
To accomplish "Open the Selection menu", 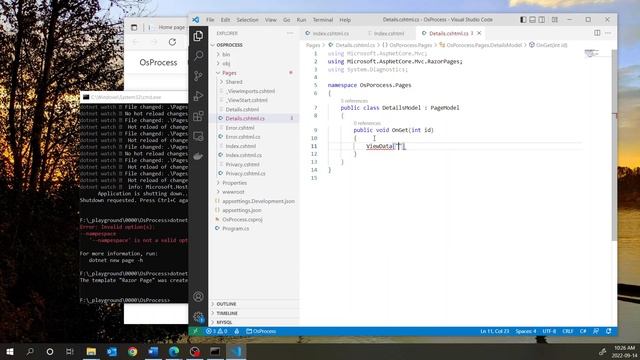I will coord(247,20).
